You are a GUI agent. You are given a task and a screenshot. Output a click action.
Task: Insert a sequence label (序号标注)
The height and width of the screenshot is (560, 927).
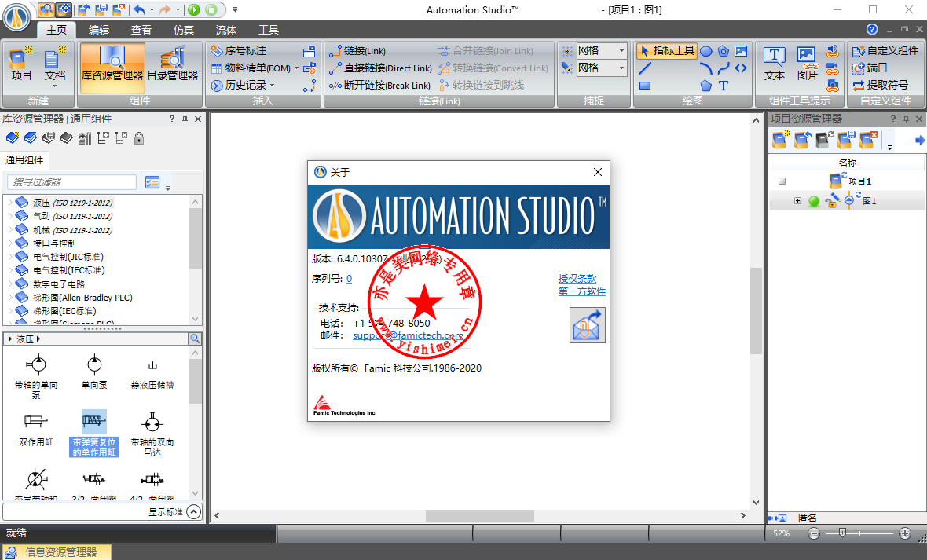click(x=239, y=51)
